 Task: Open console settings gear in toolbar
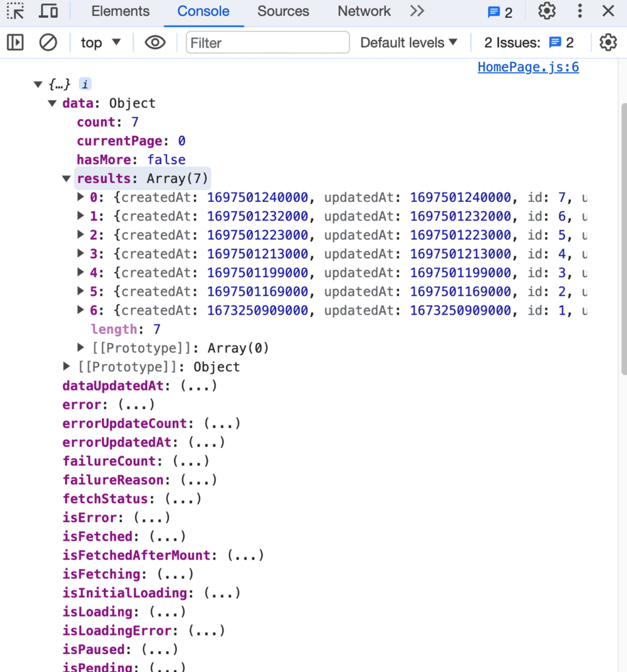click(608, 43)
